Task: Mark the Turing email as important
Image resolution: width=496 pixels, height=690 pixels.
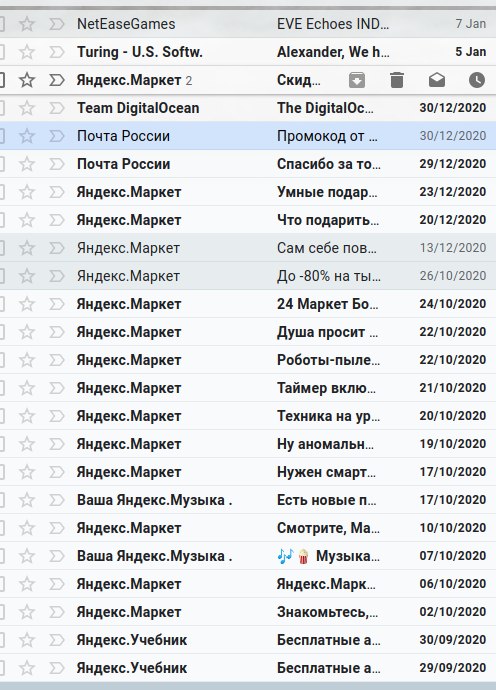Action: (57, 52)
